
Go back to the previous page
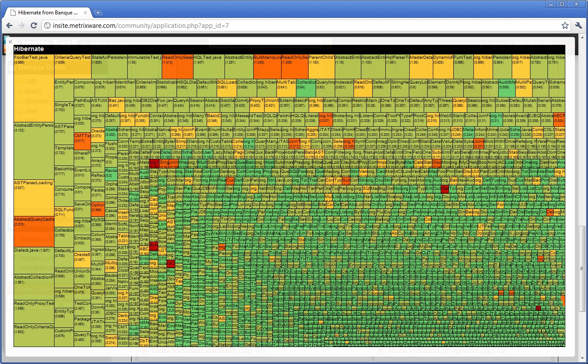coord(9,26)
